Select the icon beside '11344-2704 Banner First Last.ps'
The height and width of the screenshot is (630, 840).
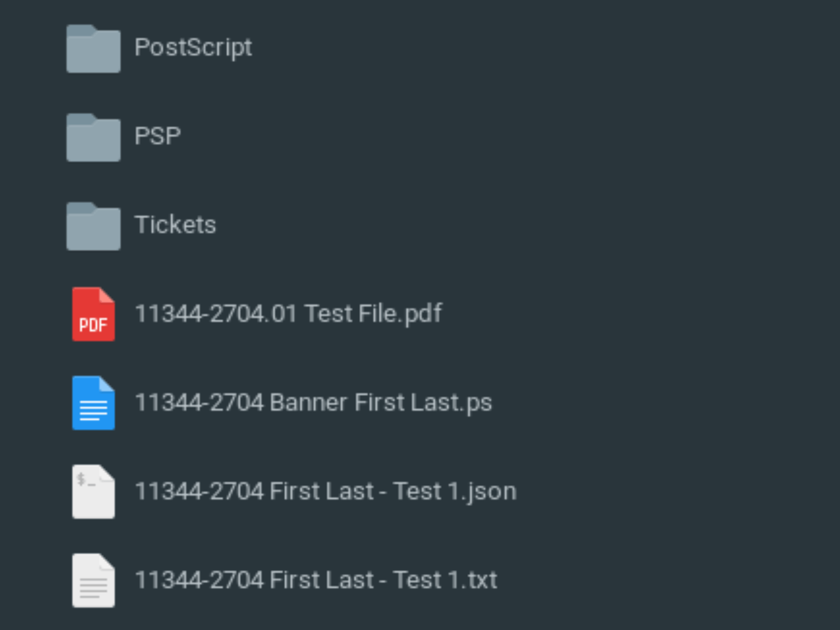tap(93, 402)
